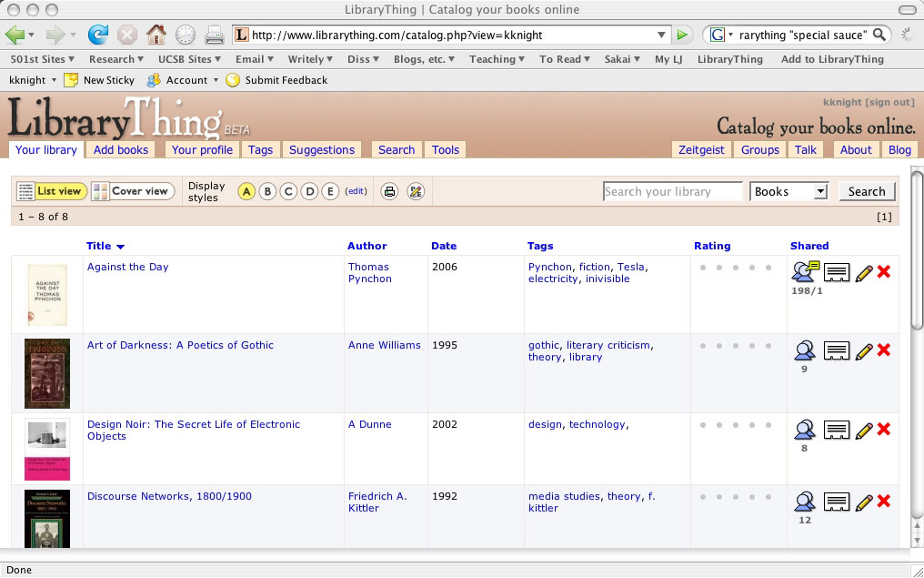Open the book card for Against the Day
This screenshot has width=924, height=578.
[x=836, y=272]
